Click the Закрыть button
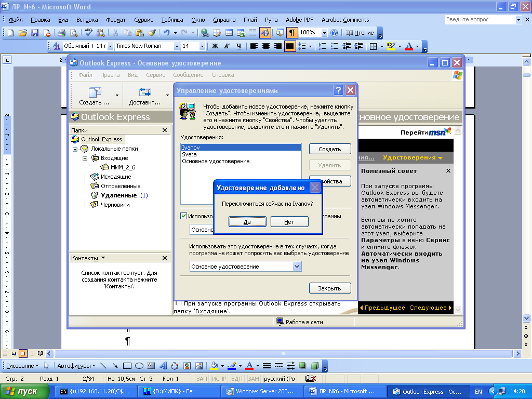This screenshot has width=532, height=399. click(330, 288)
